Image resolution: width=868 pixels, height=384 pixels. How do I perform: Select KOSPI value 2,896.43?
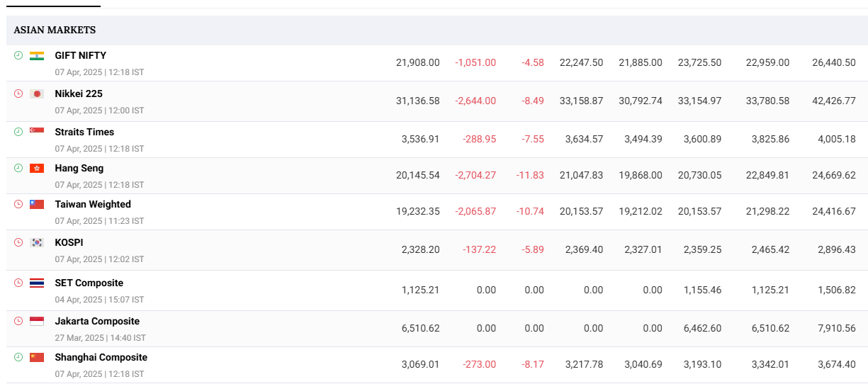point(837,249)
